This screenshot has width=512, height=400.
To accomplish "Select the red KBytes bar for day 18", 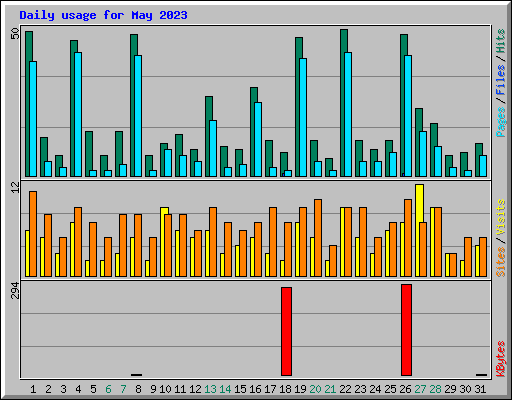I will pyautogui.click(x=286, y=331).
